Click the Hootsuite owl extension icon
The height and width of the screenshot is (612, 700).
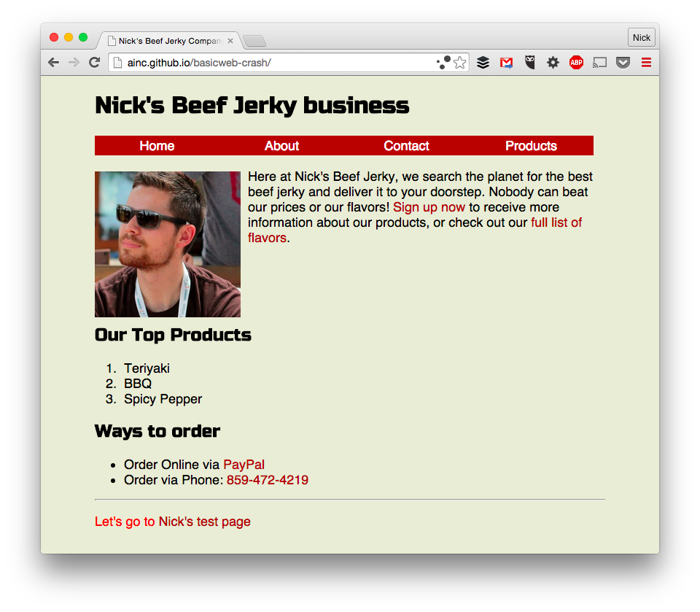tap(530, 62)
